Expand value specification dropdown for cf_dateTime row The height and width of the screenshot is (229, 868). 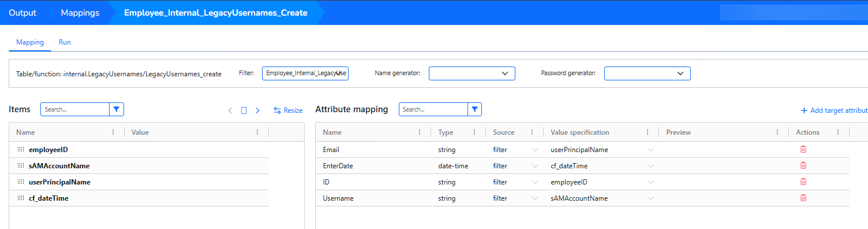(651, 166)
